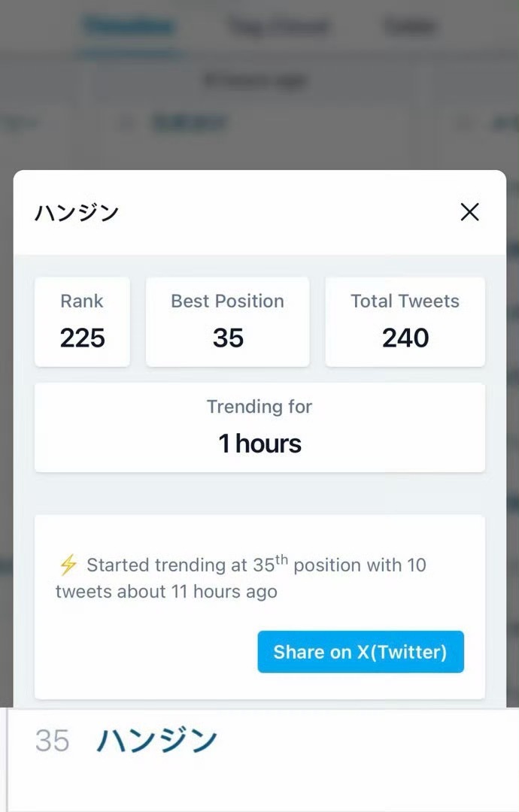
Task: Select the Rank 225 stat card
Action: [82, 322]
